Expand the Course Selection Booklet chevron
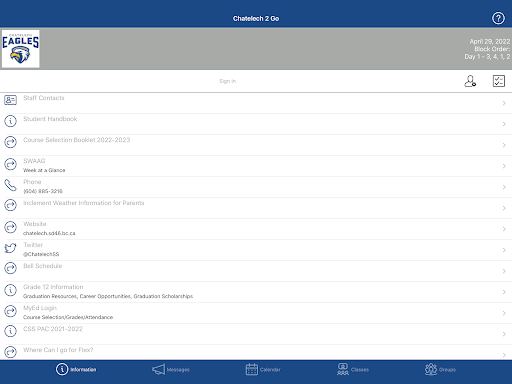This screenshot has height=384, width=512. (504, 145)
